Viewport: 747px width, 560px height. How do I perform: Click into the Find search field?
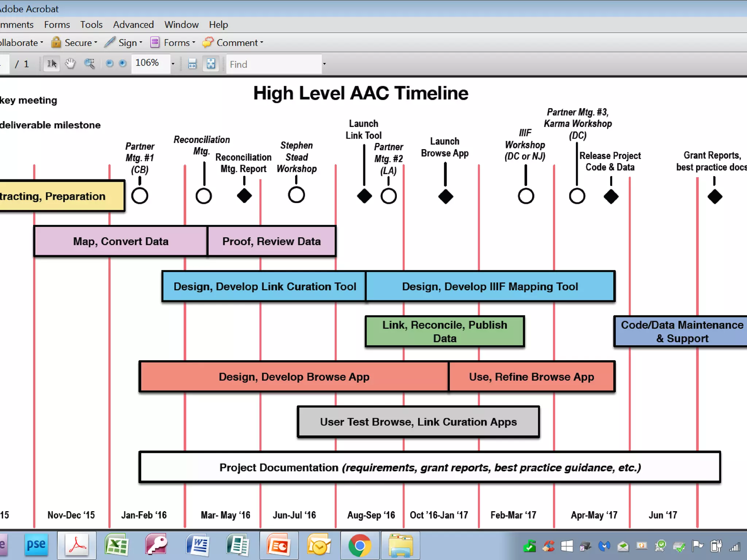coord(274,64)
